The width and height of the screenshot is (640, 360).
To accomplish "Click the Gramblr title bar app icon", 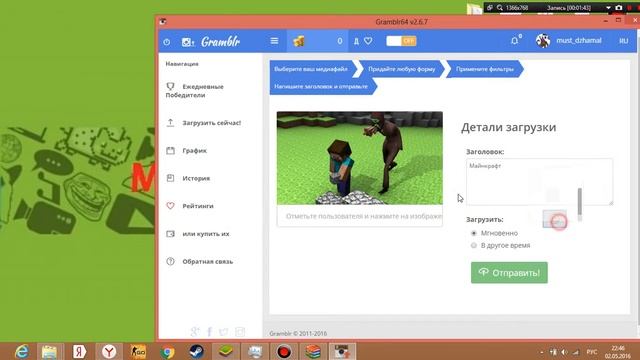I will [163, 22].
